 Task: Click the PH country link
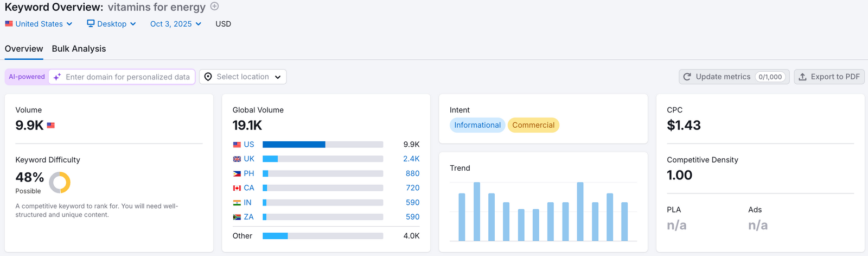[x=249, y=173]
